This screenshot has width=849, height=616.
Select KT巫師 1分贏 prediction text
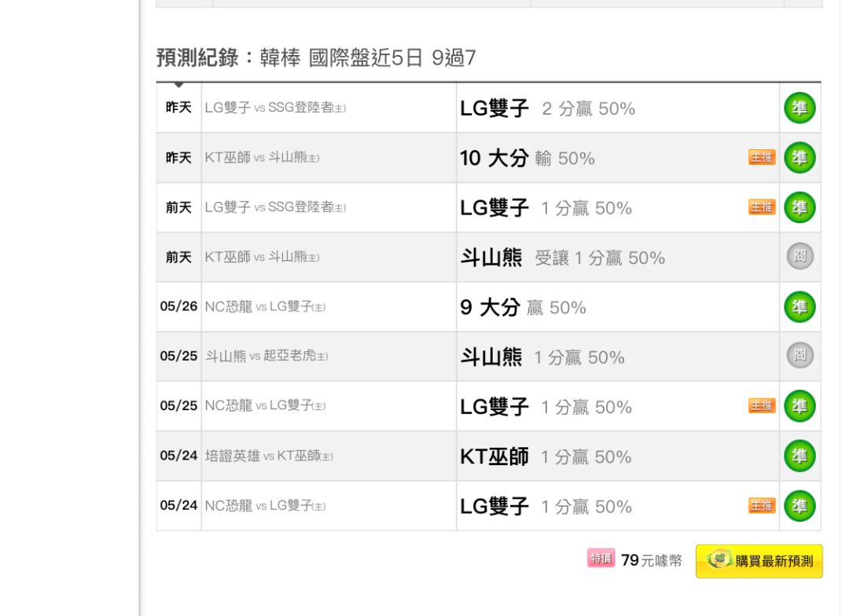tap(546, 456)
